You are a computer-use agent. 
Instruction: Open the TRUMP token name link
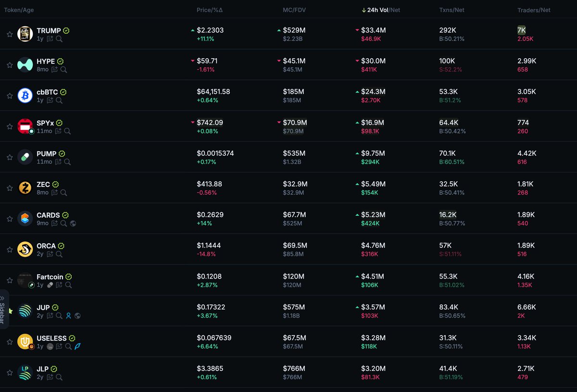[49, 30]
